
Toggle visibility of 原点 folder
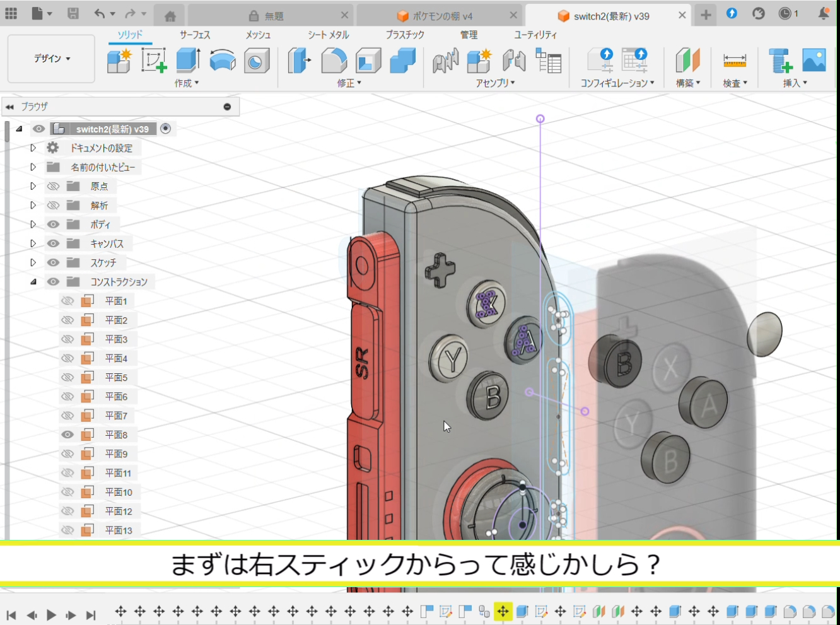click(53, 186)
